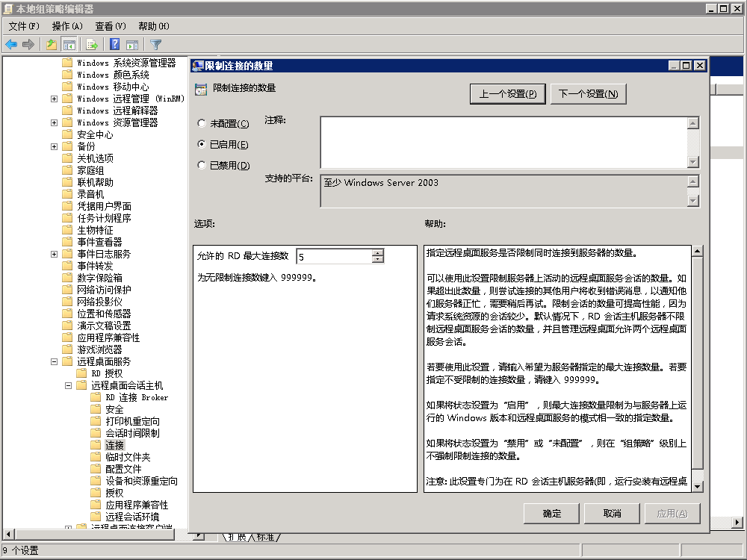The height and width of the screenshot is (560, 747).
Task: Collapse the 远程桌面服务 tree node
Action: point(55,361)
